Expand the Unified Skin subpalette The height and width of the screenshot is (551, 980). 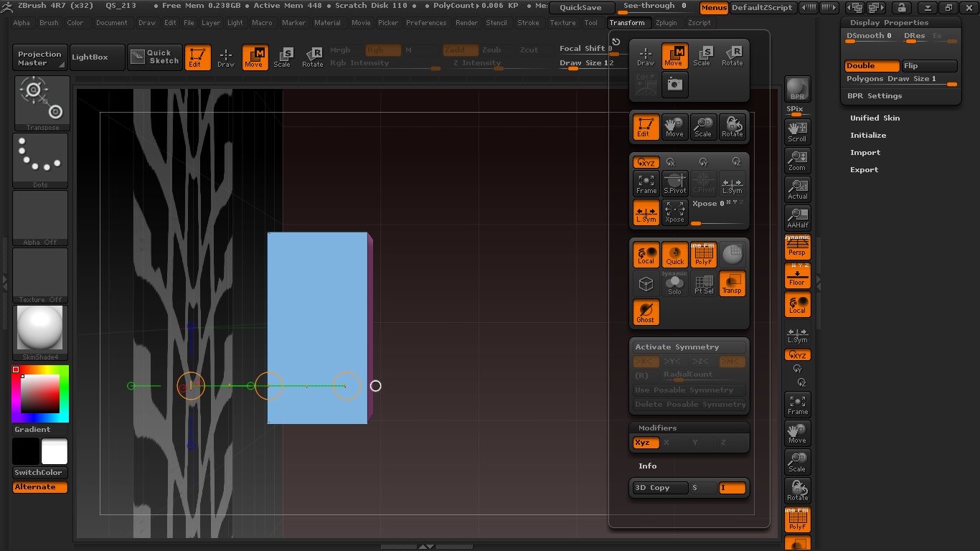pyautogui.click(x=875, y=118)
